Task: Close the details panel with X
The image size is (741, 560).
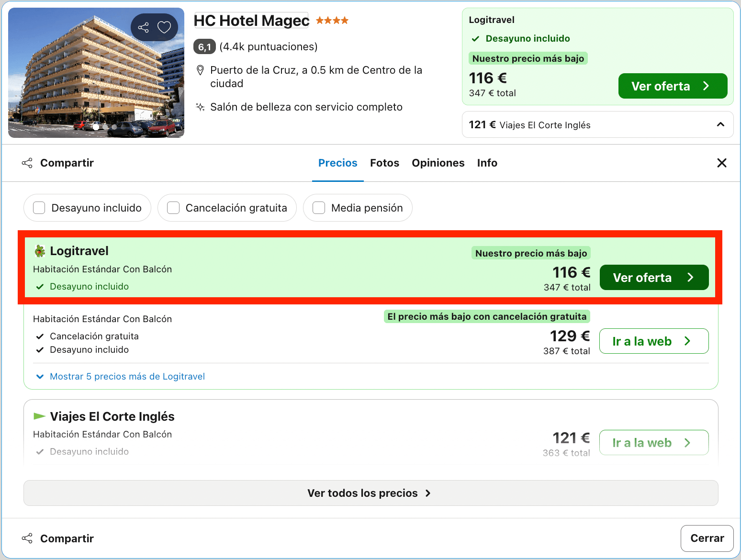Action: tap(722, 163)
